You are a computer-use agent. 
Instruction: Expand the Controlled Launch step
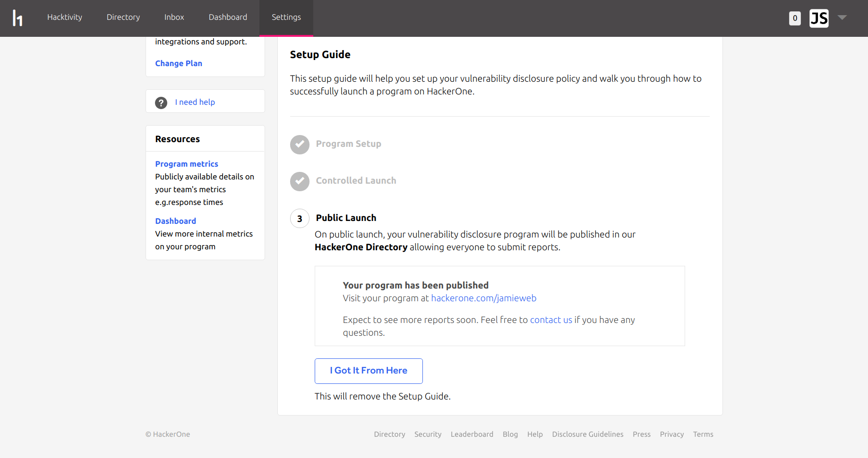coord(356,180)
